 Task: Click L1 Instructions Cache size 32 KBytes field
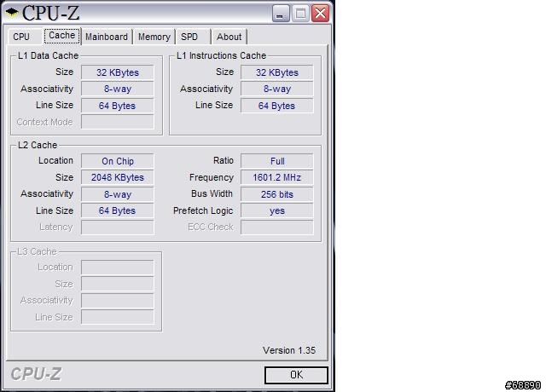tap(276, 72)
